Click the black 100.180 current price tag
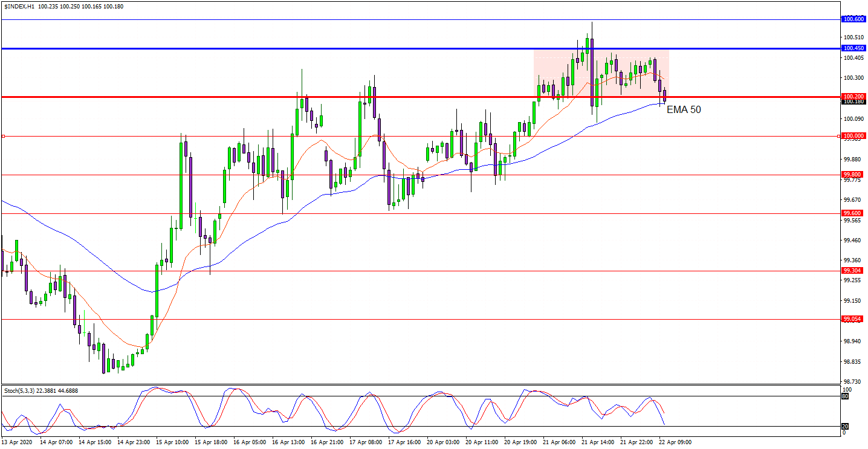 click(x=853, y=102)
